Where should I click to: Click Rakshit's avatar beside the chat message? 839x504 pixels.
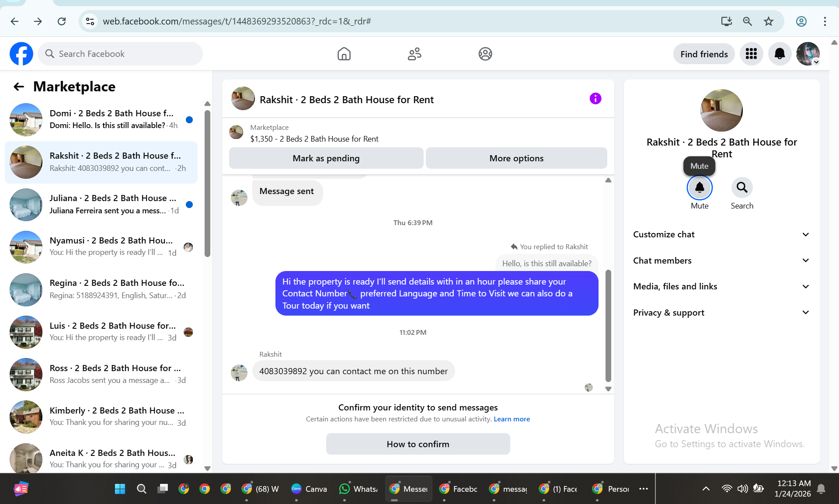pos(239,373)
